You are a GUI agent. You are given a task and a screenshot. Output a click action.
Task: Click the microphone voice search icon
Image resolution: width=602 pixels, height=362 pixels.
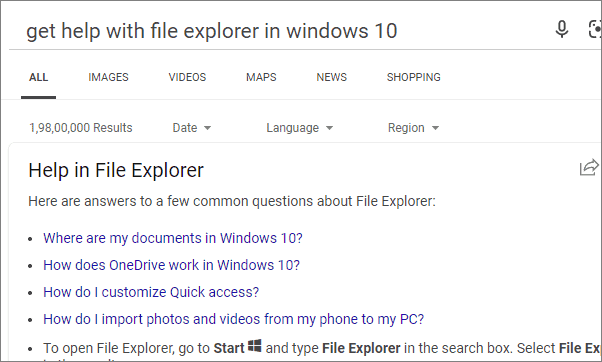(x=562, y=30)
